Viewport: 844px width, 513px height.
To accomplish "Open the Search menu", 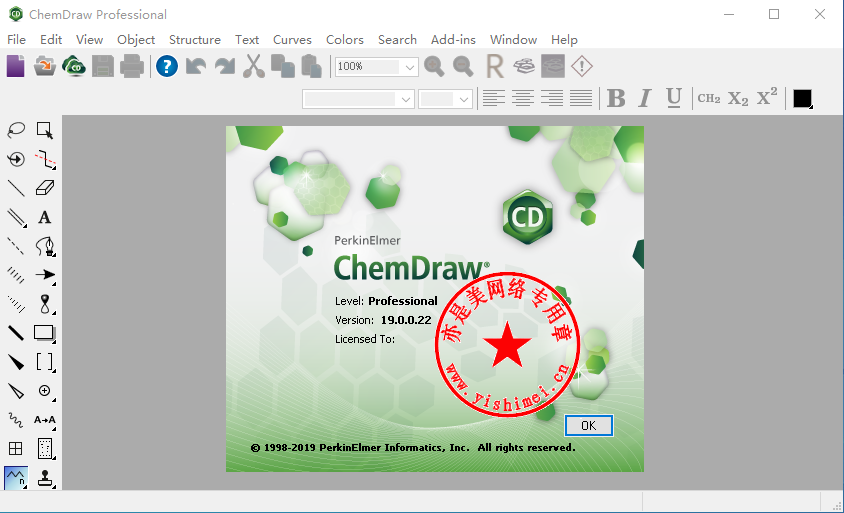I will pos(397,40).
